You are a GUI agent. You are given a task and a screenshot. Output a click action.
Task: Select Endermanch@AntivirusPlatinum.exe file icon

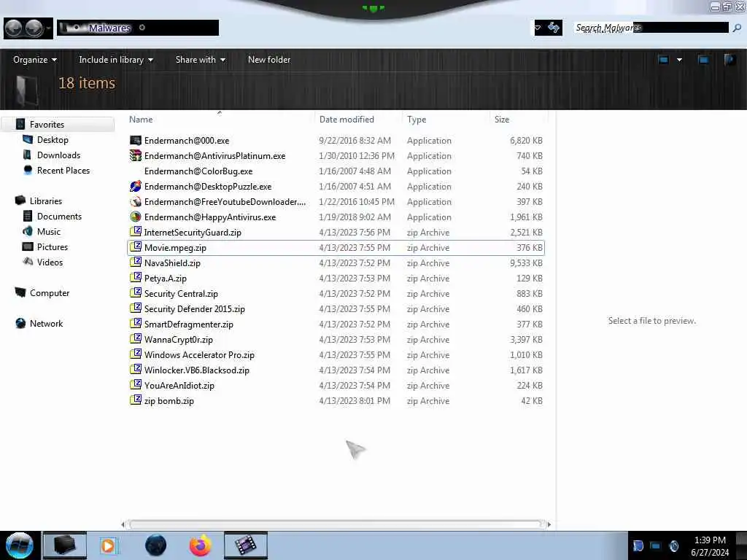(x=136, y=156)
